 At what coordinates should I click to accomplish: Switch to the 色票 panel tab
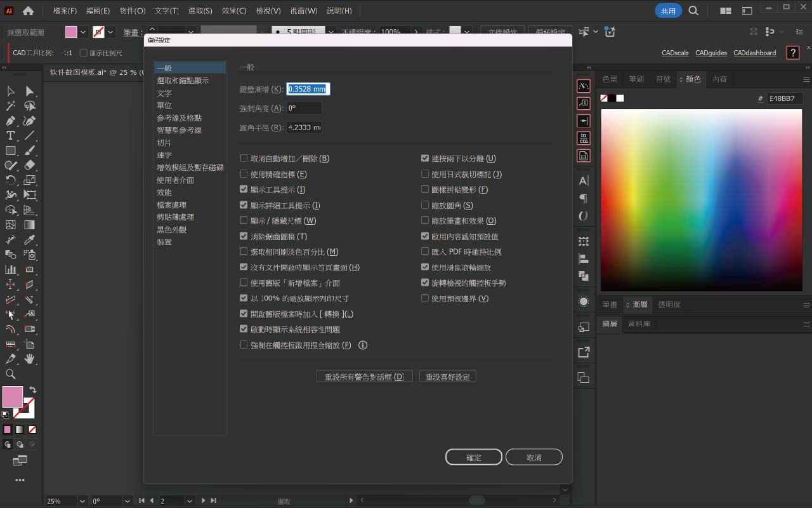pyautogui.click(x=610, y=79)
